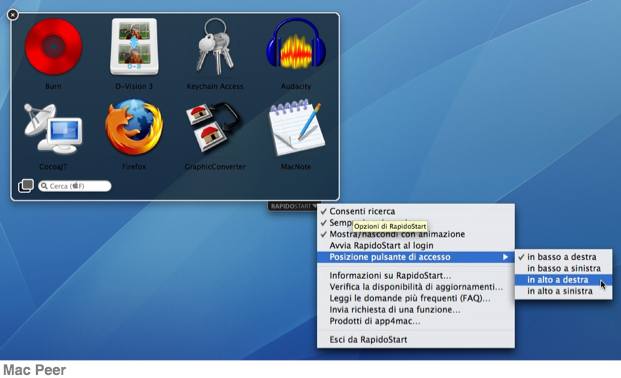Screen dimensions: 621x378
Task: Quit via Esci da RapidoStart
Action: (416, 340)
